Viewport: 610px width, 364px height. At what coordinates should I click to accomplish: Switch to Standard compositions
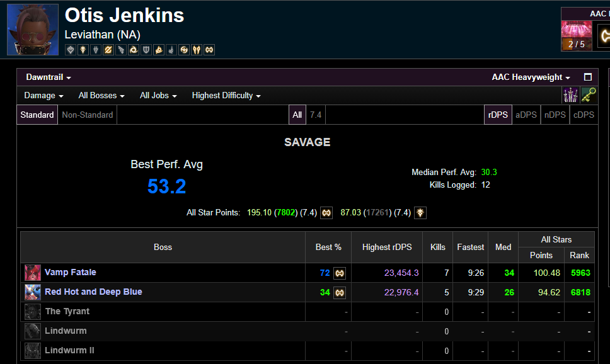(x=37, y=115)
